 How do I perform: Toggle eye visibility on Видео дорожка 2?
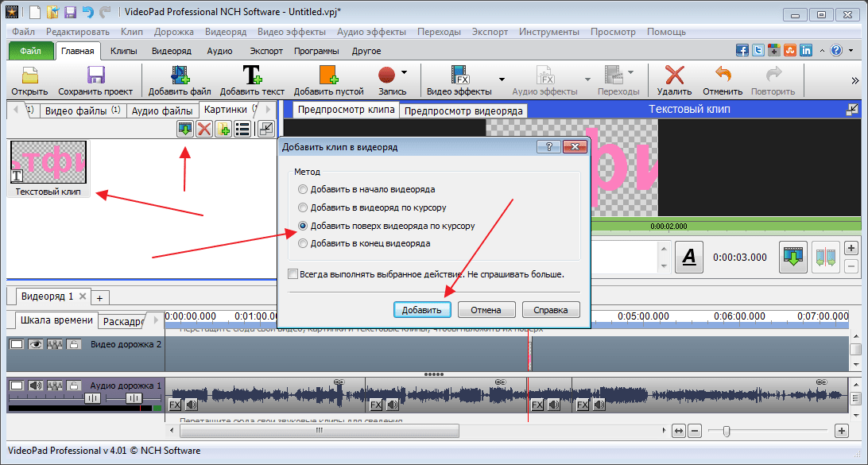(36, 344)
